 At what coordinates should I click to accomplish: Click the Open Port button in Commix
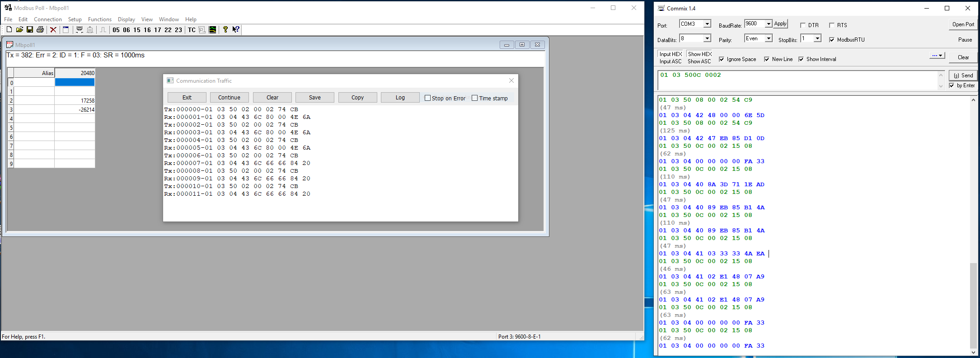point(963,24)
